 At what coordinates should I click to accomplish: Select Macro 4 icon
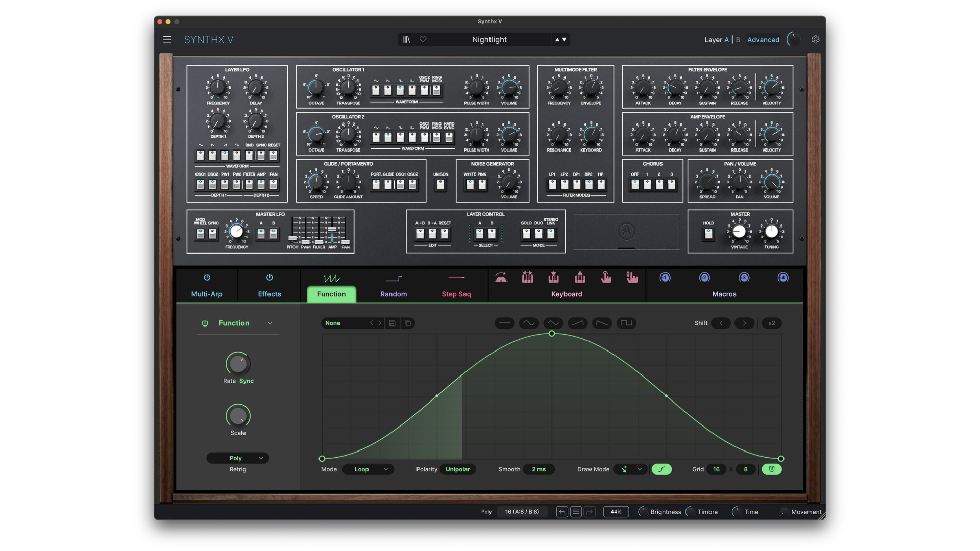(783, 278)
